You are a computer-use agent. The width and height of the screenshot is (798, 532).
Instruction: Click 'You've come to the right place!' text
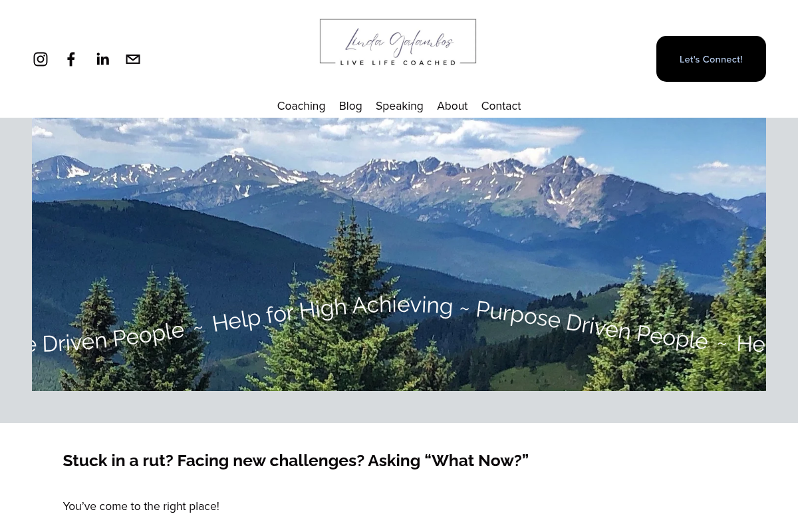pos(141,506)
